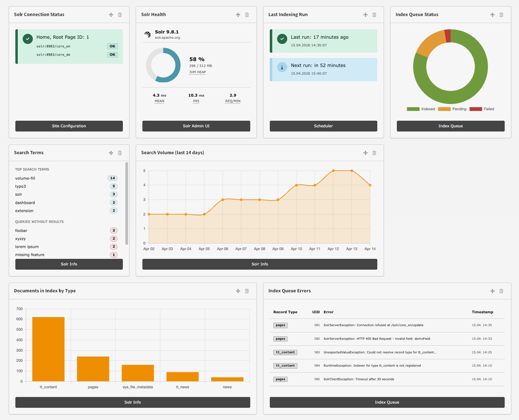The width and height of the screenshot is (519, 420).
Task: Click the Apr 12 data point on chart
Action: click(x=333, y=171)
